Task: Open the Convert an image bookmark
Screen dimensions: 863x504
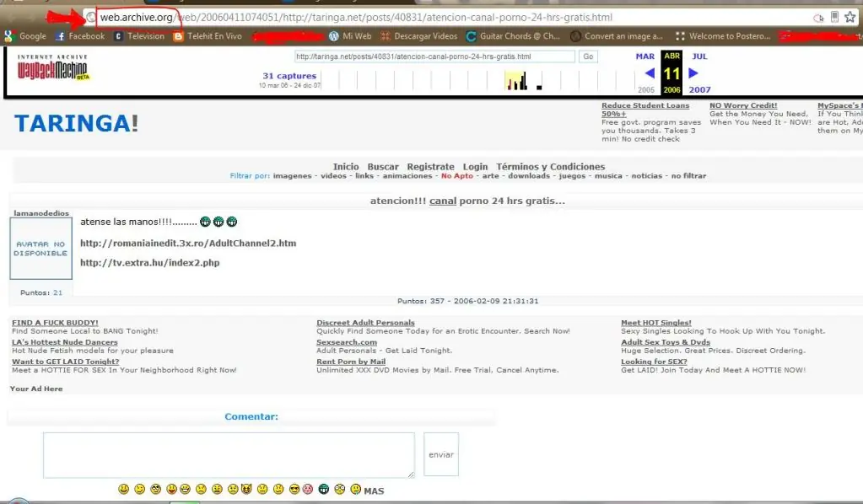Action: pos(617,36)
